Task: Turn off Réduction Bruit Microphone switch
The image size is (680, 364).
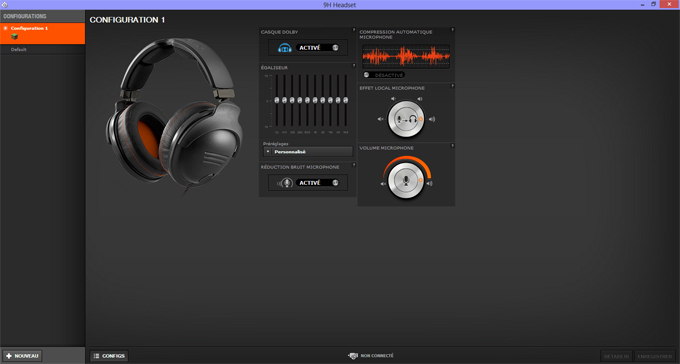Action: pos(317,183)
